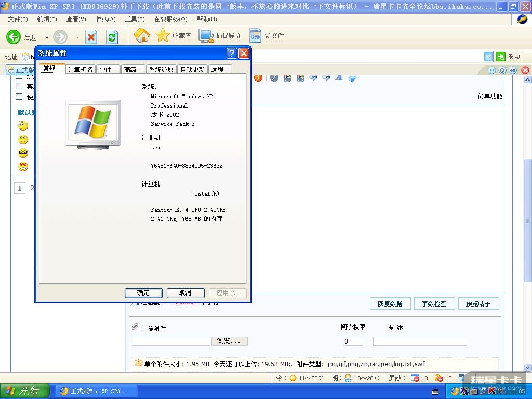Click the new blank tab icon
The height and width of the screenshot is (399, 532).
(x=502, y=70)
